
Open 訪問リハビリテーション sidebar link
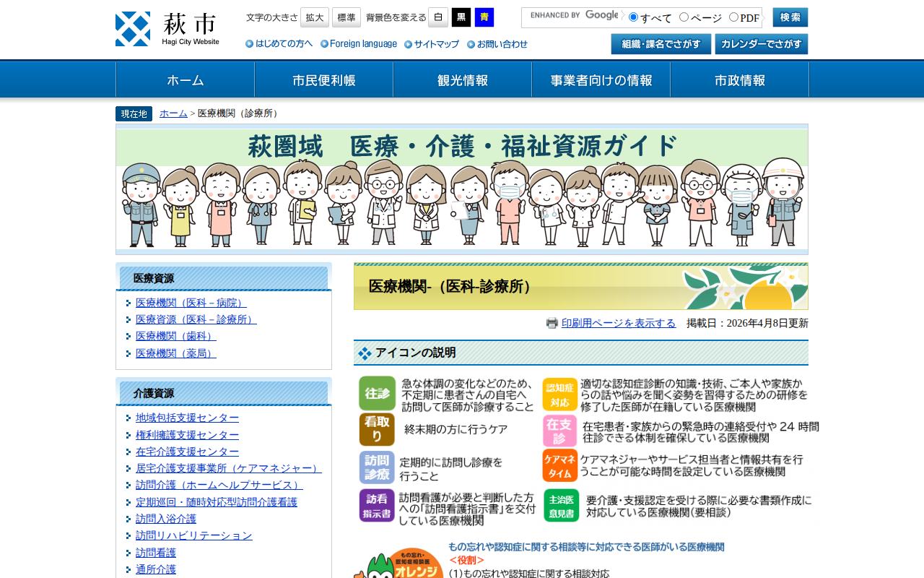[x=194, y=535]
